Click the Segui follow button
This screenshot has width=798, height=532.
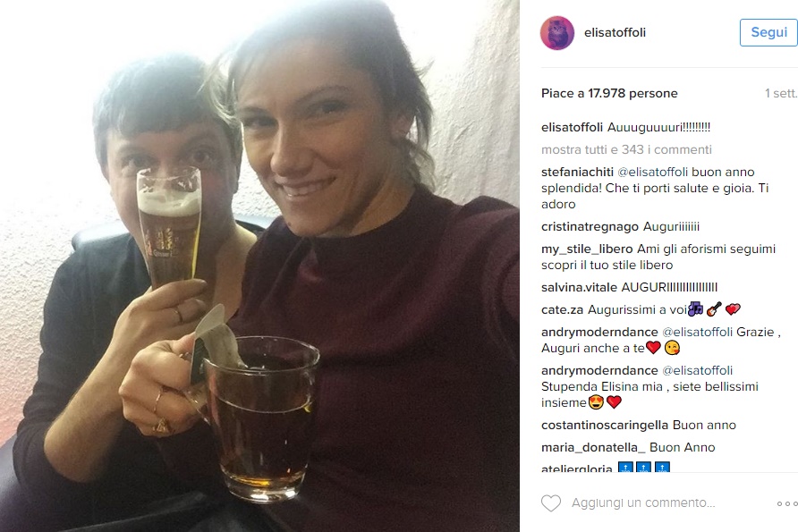click(769, 32)
